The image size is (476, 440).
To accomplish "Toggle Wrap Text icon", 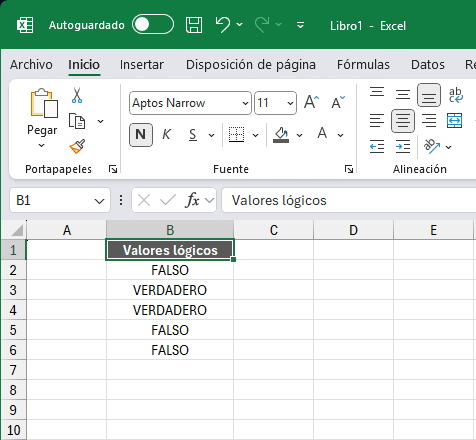I will [456, 95].
